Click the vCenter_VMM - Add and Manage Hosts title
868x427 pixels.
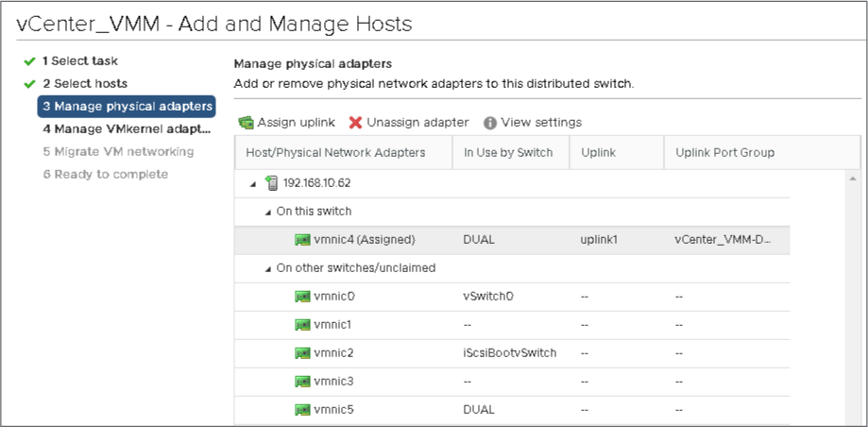213,24
